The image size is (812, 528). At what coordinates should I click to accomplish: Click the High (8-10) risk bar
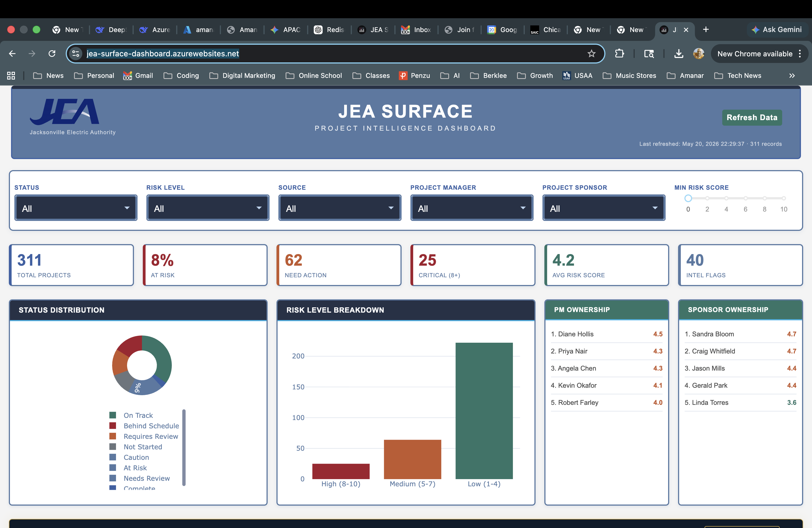click(x=341, y=471)
